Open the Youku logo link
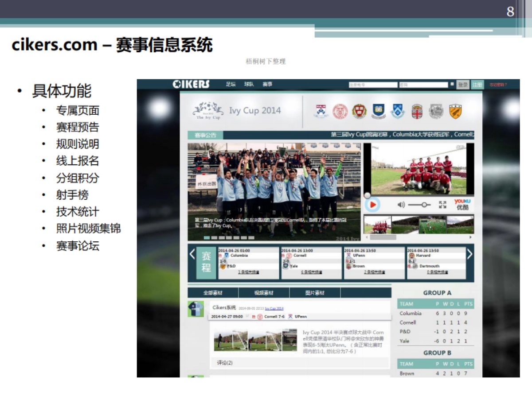532x411 pixels. [462, 204]
